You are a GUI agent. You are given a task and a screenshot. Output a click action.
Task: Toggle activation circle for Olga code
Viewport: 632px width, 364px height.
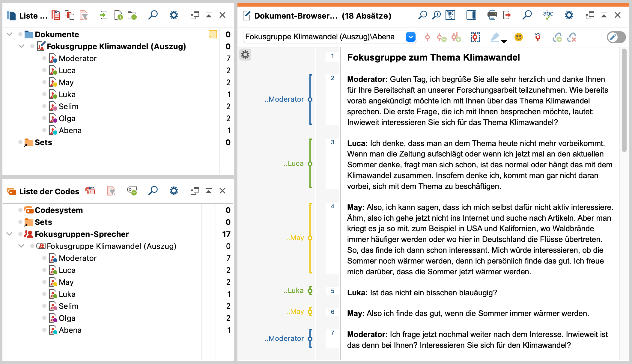point(44,318)
